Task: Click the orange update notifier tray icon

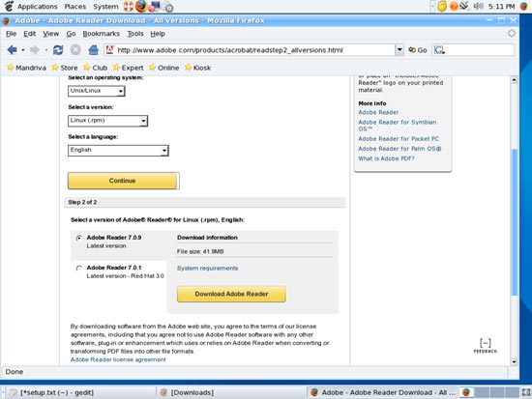Action: pyautogui.click(x=454, y=6)
